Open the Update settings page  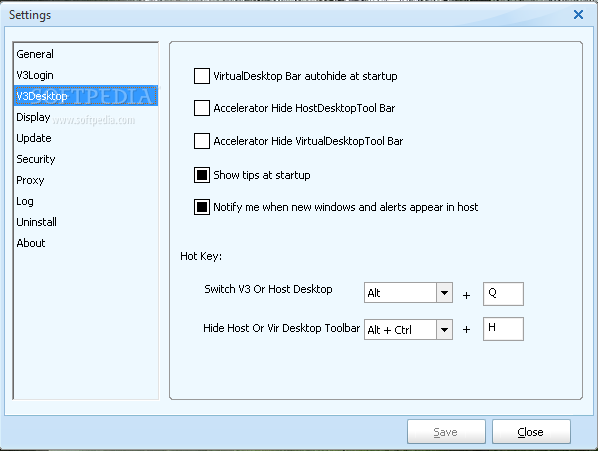pos(86,138)
